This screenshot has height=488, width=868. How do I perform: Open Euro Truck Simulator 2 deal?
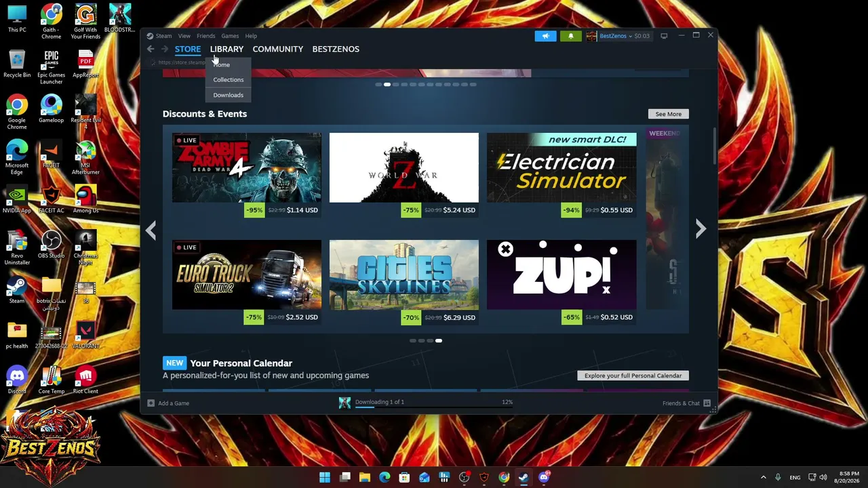tap(247, 274)
